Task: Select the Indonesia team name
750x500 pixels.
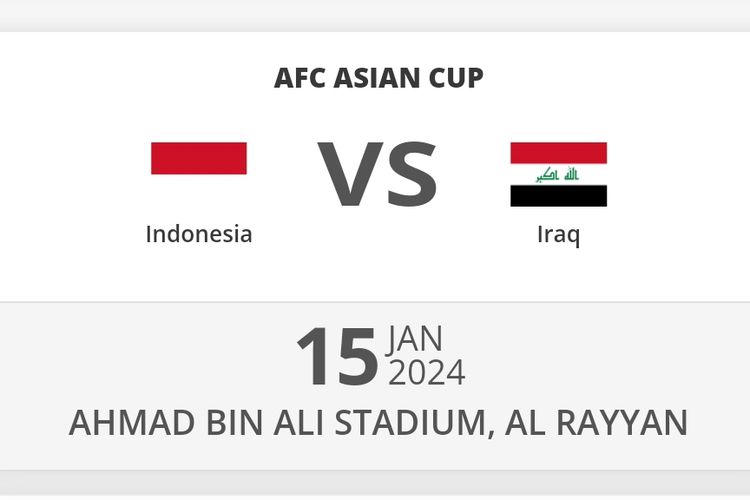Action: click(199, 234)
